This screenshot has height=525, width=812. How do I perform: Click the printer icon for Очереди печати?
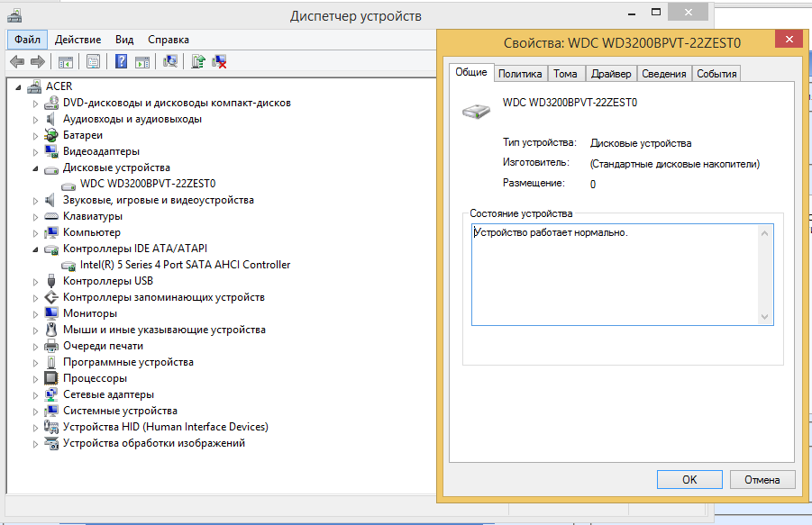pyautogui.click(x=51, y=346)
